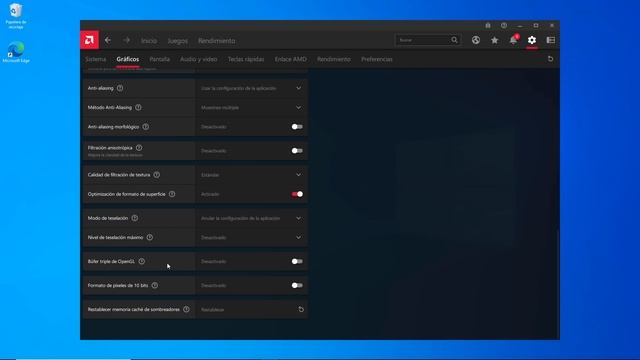This screenshot has width=640, height=360.
Task: Go to Inicio in top navigation
Action: point(149,41)
